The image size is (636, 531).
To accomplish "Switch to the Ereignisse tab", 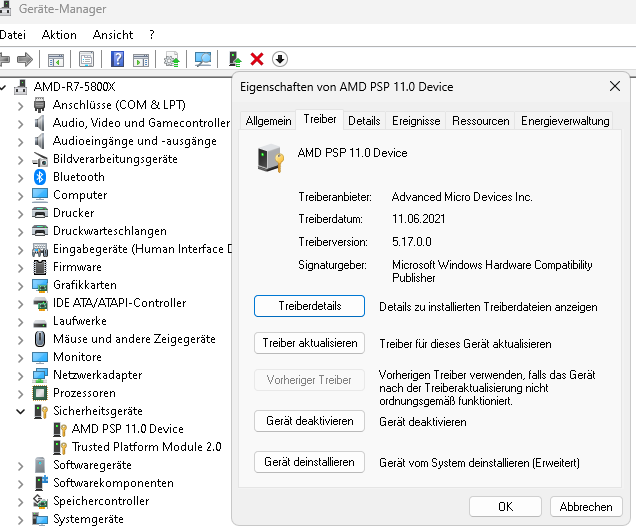I will [416, 121].
